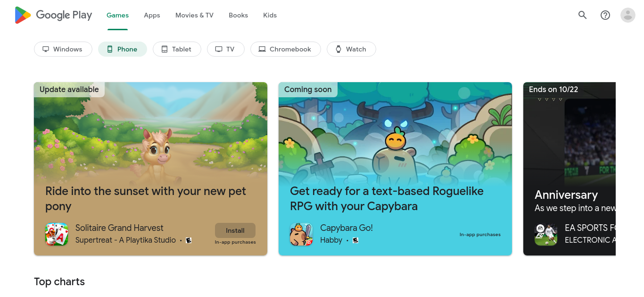Click the Google Play logo
The width and height of the screenshot is (644, 297).
coord(53,15)
